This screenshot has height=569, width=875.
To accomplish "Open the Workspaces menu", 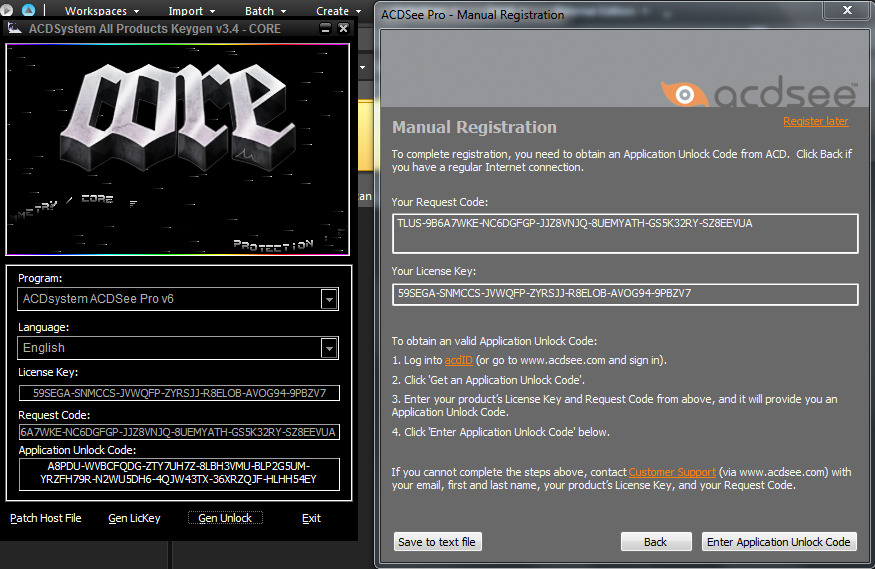I will click(102, 11).
